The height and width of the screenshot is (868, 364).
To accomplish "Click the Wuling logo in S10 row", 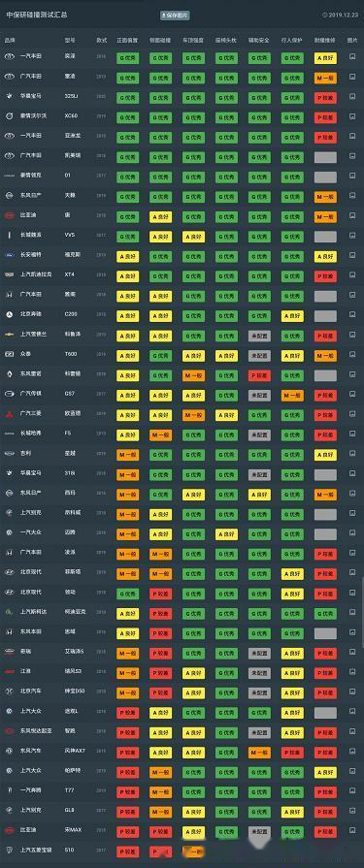I will coord(9,851).
